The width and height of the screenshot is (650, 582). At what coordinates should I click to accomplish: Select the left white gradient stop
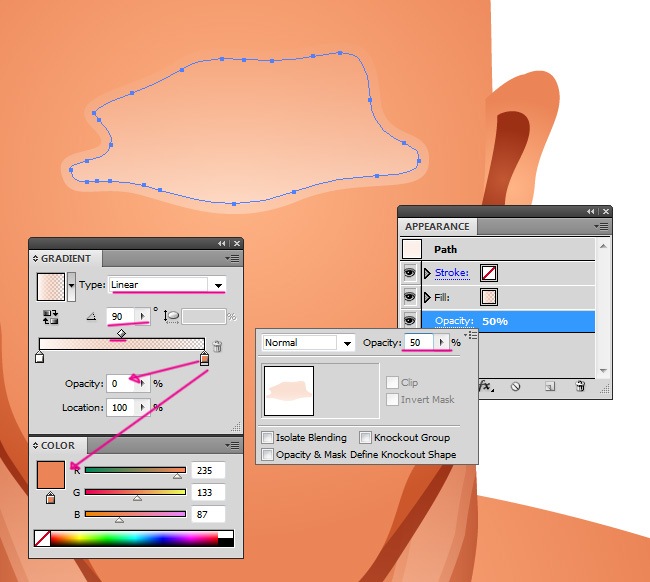pyautogui.click(x=39, y=356)
